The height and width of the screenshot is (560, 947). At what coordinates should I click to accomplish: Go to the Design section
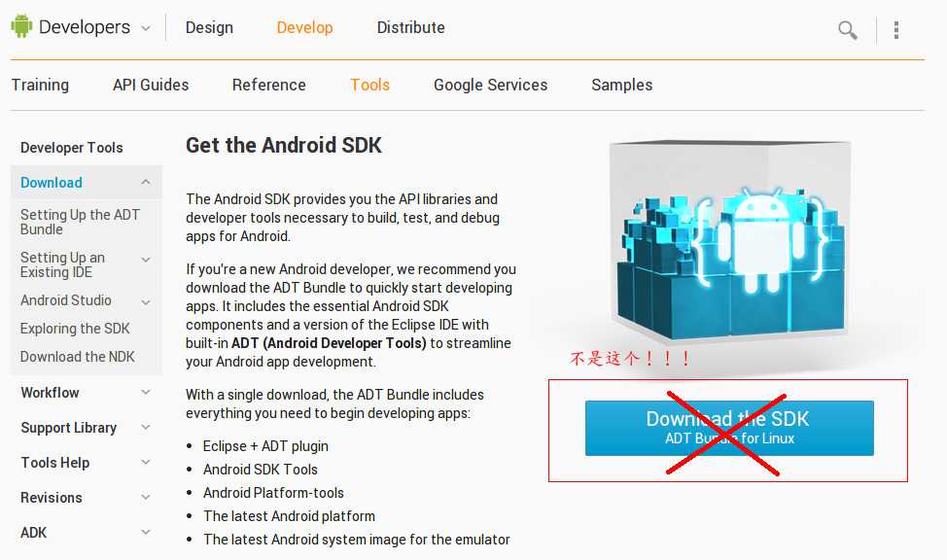[209, 28]
